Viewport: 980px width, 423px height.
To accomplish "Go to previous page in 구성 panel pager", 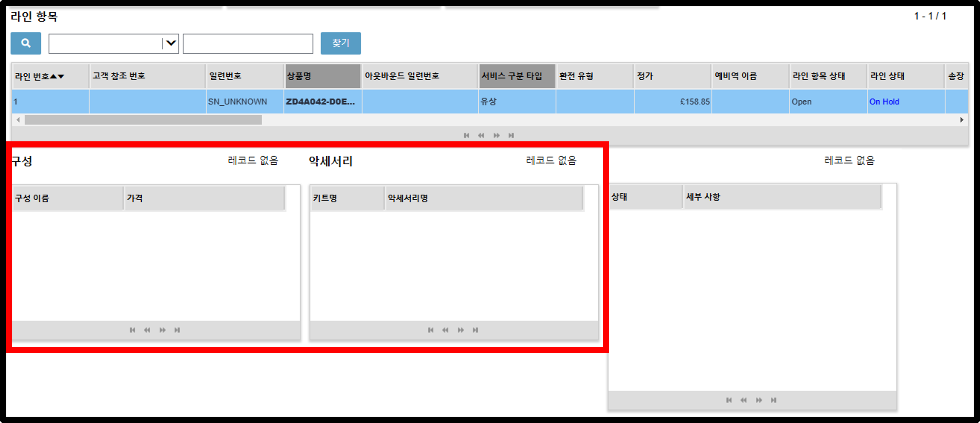I will point(147,330).
